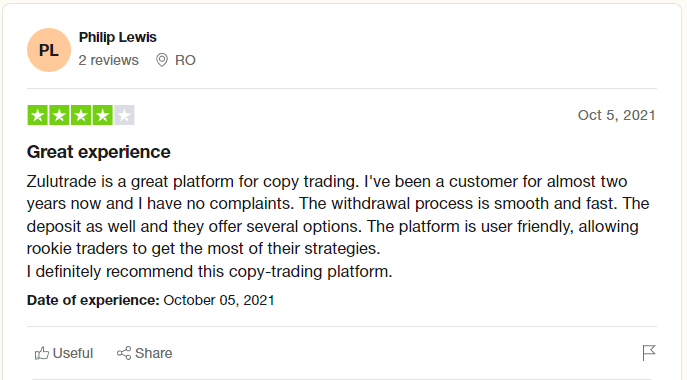Click the share network icon
The height and width of the screenshot is (380, 687).
(x=124, y=353)
